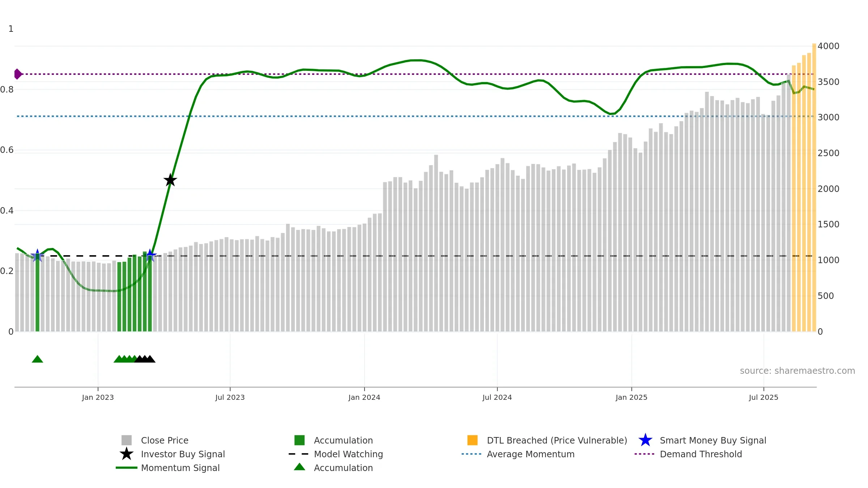This screenshot has width=868, height=488.
Task: Click the source: sharemaestro.com text
Action: click(x=797, y=371)
